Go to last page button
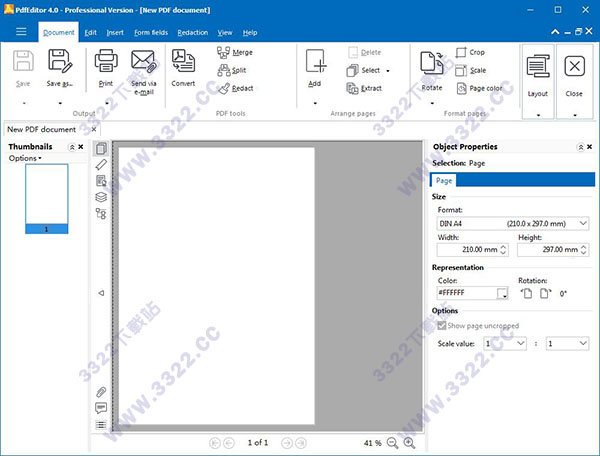The image size is (600, 456). [301, 443]
